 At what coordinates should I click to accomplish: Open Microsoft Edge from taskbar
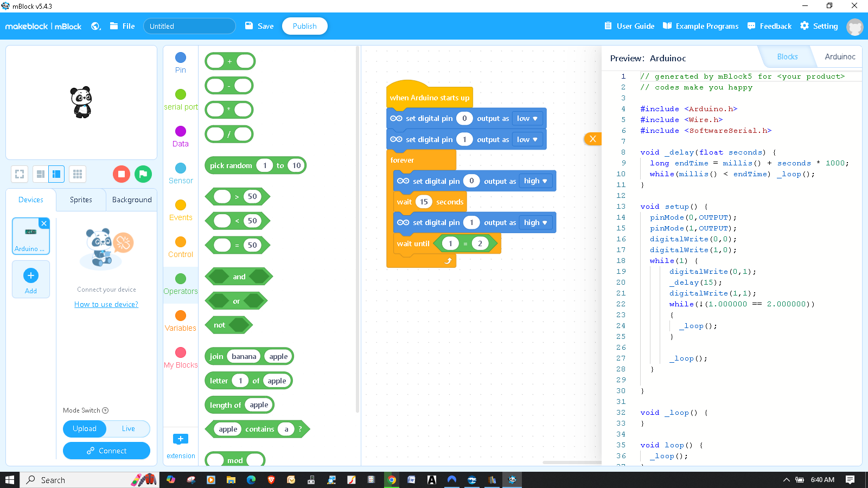tap(251, 480)
